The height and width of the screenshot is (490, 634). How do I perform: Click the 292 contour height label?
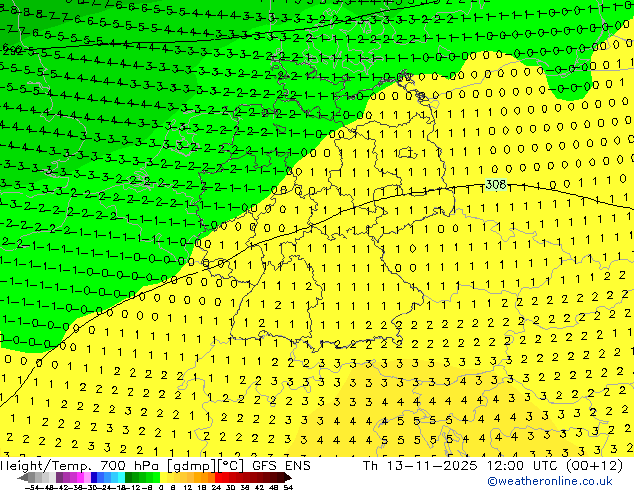[11, 51]
